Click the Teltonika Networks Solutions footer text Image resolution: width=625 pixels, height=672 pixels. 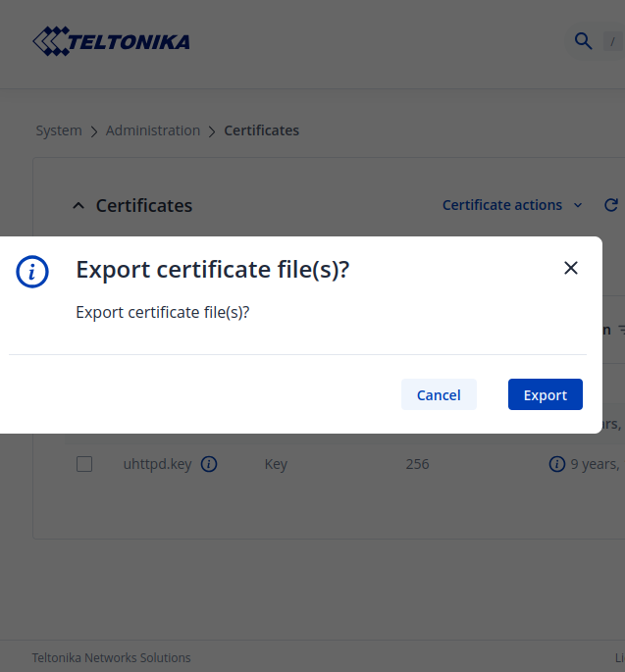tap(112, 658)
